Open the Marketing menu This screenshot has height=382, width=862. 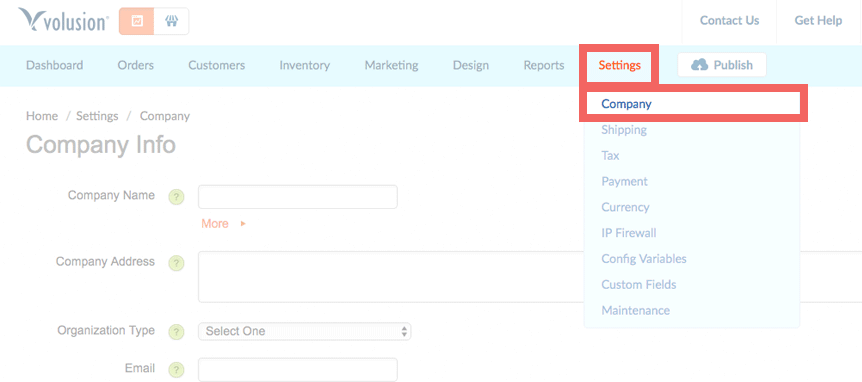[x=391, y=65]
